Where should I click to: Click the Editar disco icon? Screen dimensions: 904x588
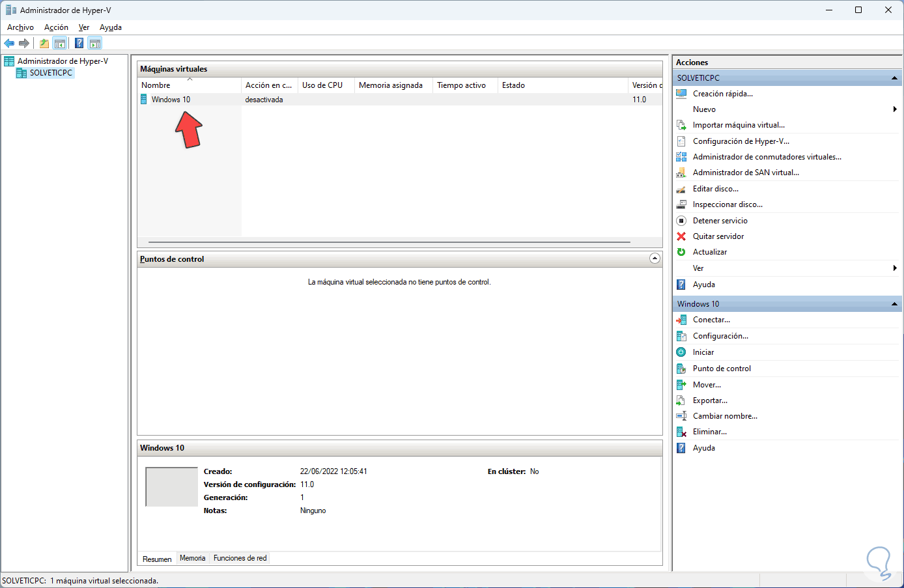[x=681, y=189]
